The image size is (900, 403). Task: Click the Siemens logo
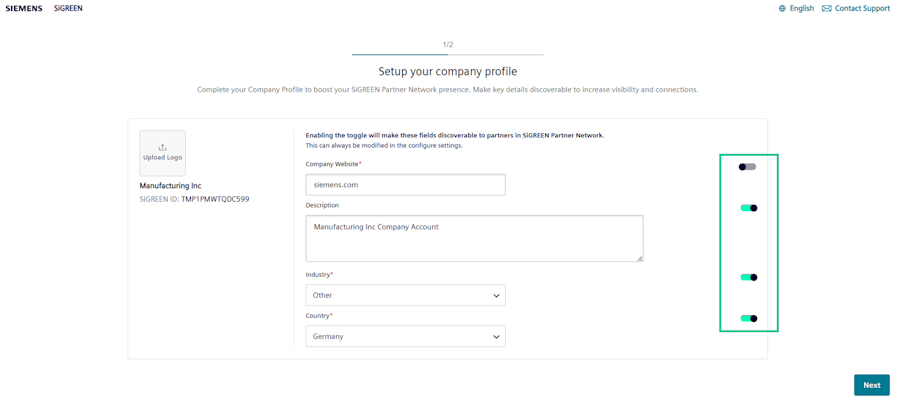click(24, 8)
